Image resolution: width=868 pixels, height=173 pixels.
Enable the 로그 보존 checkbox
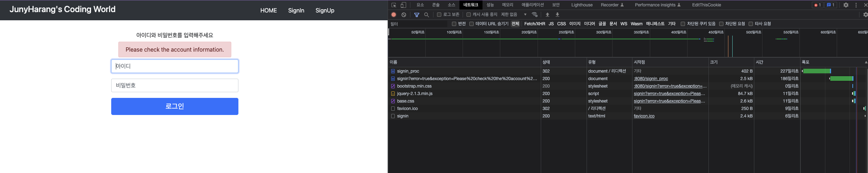coord(439,15)
